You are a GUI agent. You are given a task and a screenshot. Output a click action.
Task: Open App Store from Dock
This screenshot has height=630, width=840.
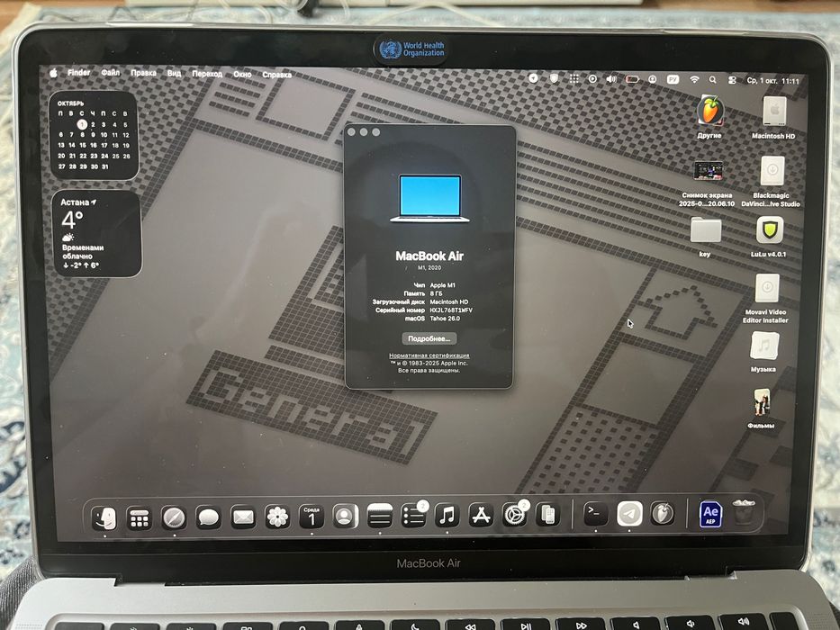click(x=481, y=516)
